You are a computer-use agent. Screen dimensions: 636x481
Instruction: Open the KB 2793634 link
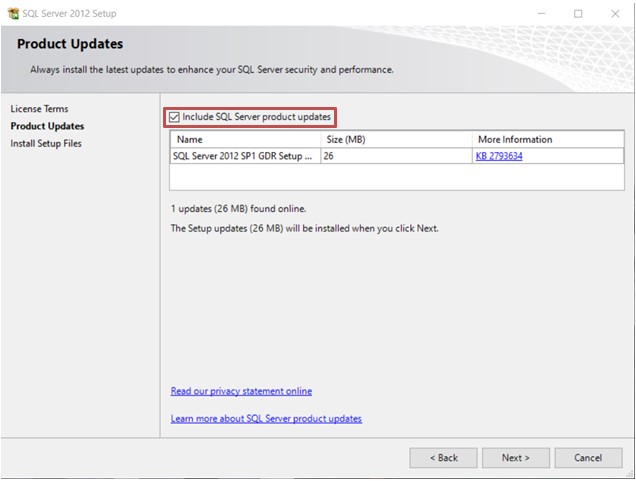point(499,156)
